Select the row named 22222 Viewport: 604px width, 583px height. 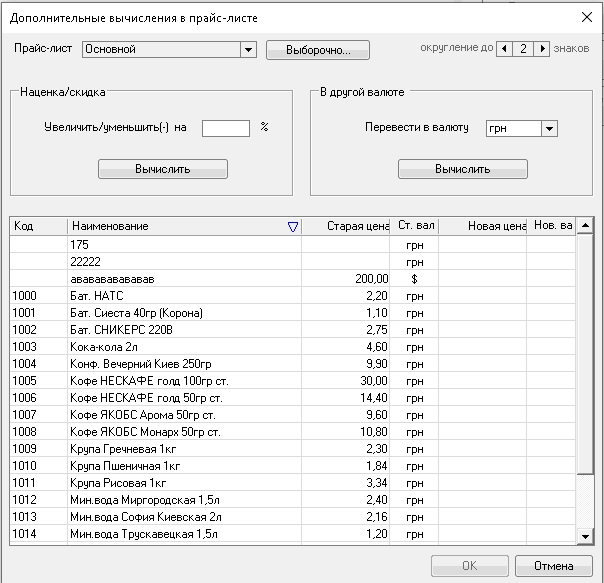293,262
